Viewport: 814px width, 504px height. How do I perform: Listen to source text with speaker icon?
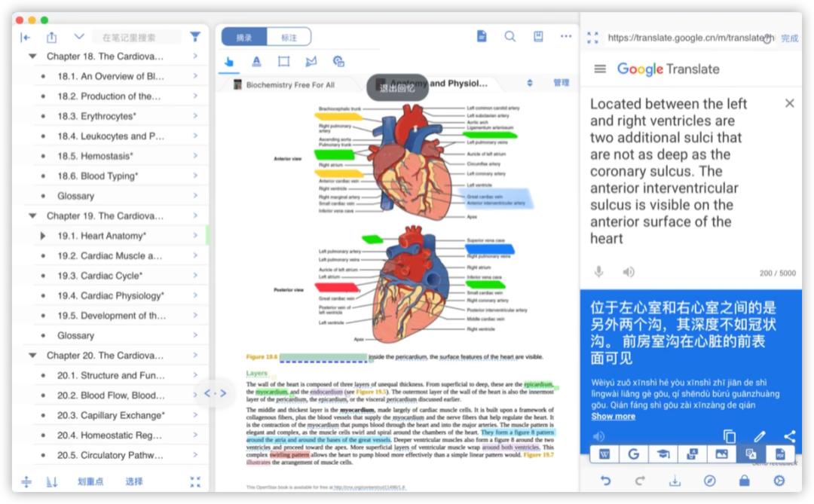tap(629, 272)
